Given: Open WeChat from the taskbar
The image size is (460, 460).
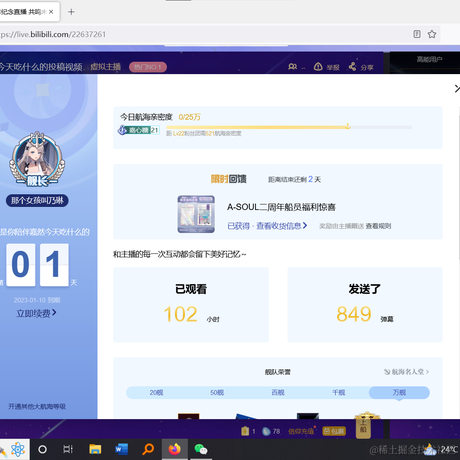Looking at the screenshot, I should [x=201, y=449].
